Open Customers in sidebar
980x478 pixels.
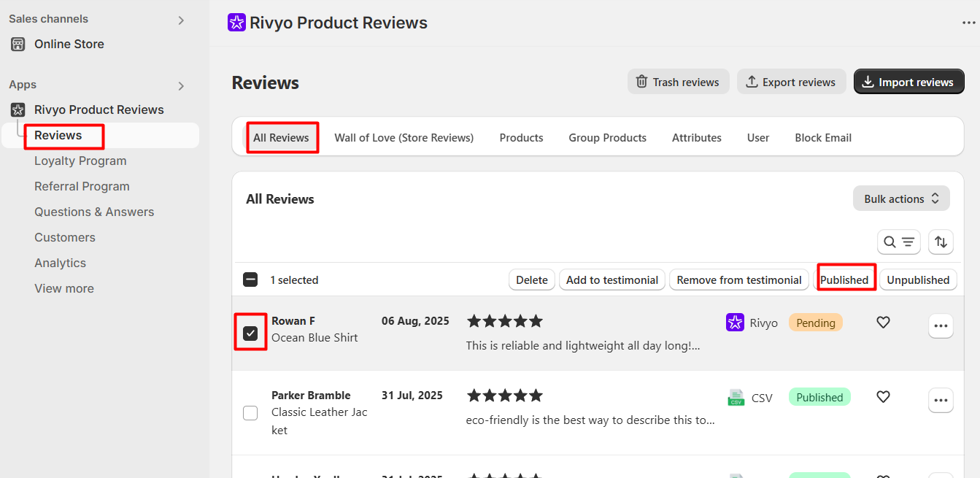[65, 237]
